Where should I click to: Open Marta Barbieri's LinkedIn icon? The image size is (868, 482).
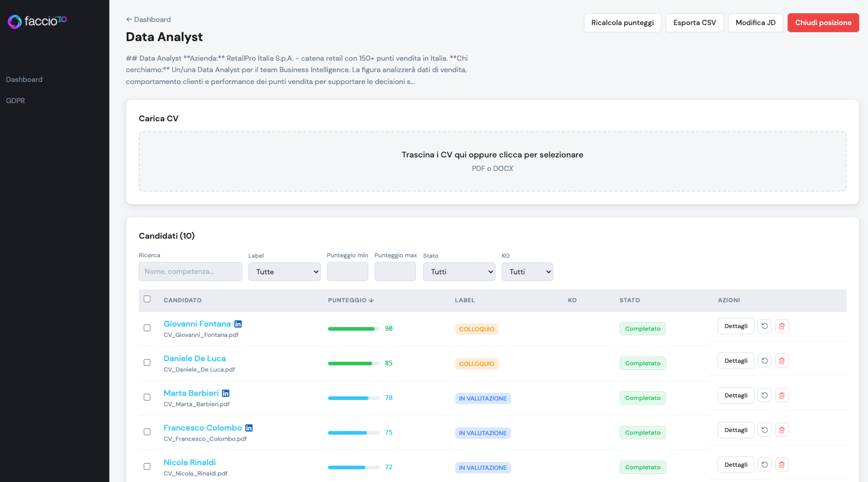pyautogui.click(x=226, y=393)
